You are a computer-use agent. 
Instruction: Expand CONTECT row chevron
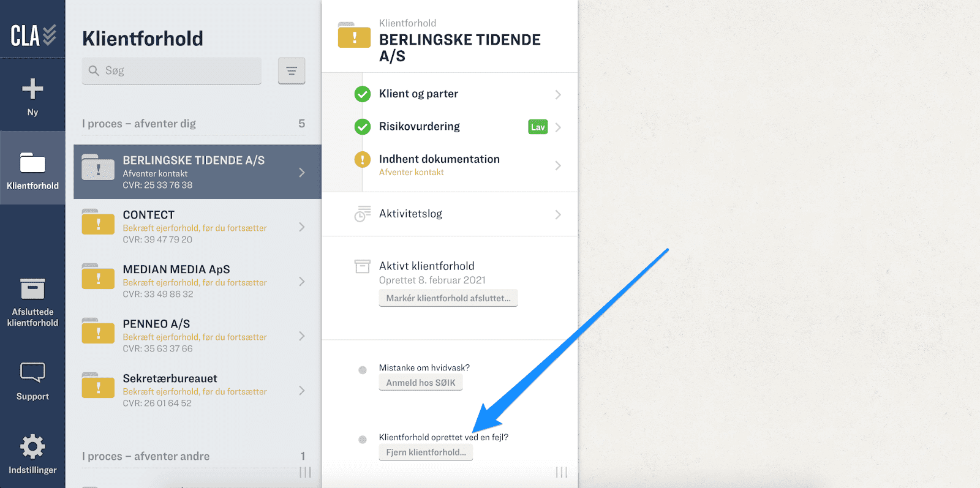click(302, 227)
